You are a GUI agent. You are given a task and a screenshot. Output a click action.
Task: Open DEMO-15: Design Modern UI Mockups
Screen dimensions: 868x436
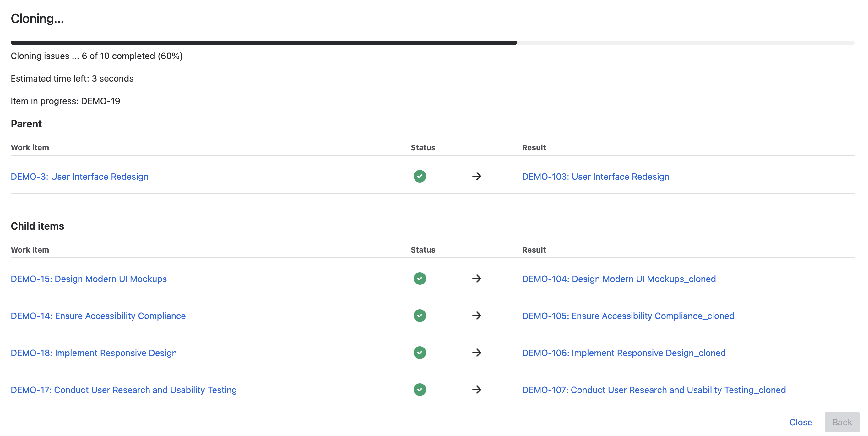89,279
